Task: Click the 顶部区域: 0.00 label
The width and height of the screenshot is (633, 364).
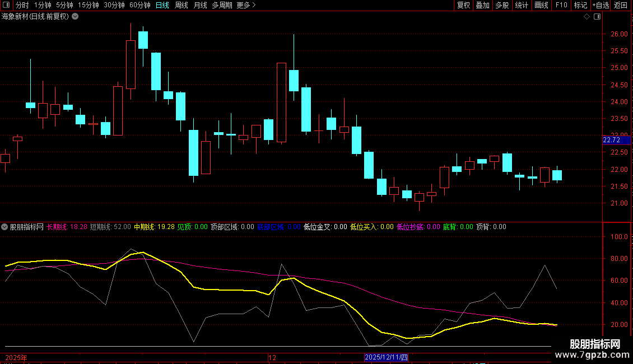Action: (232, 227)
